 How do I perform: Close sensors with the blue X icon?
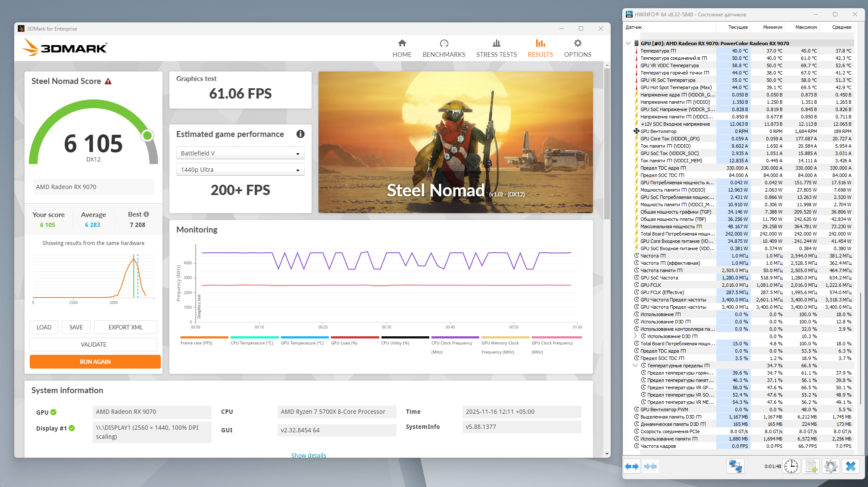[851, 466]
